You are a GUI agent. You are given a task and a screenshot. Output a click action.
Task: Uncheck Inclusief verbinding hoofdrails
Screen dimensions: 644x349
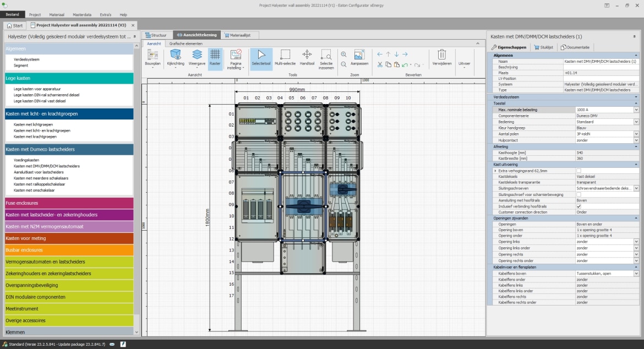[578, 206]
